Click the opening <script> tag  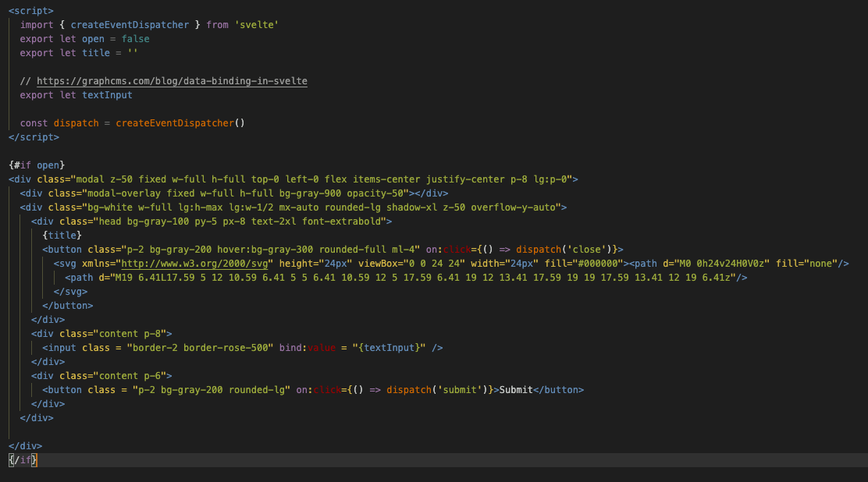[31, 10]
